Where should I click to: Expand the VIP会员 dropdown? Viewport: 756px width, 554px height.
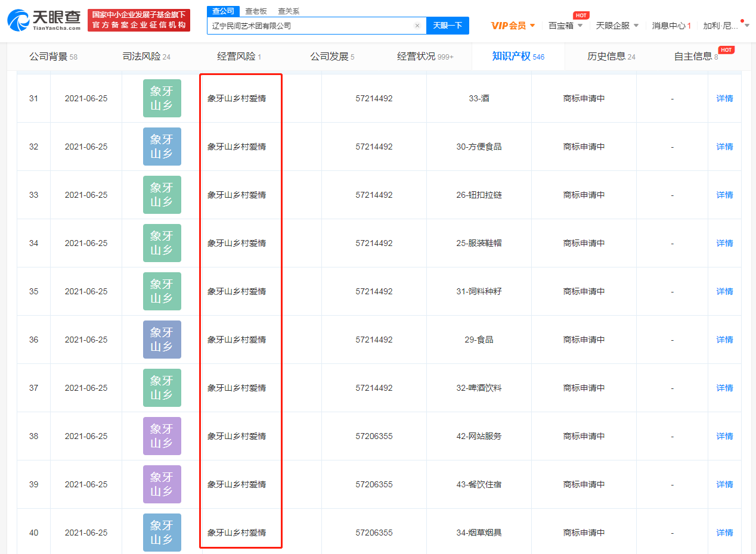[513, 26]
